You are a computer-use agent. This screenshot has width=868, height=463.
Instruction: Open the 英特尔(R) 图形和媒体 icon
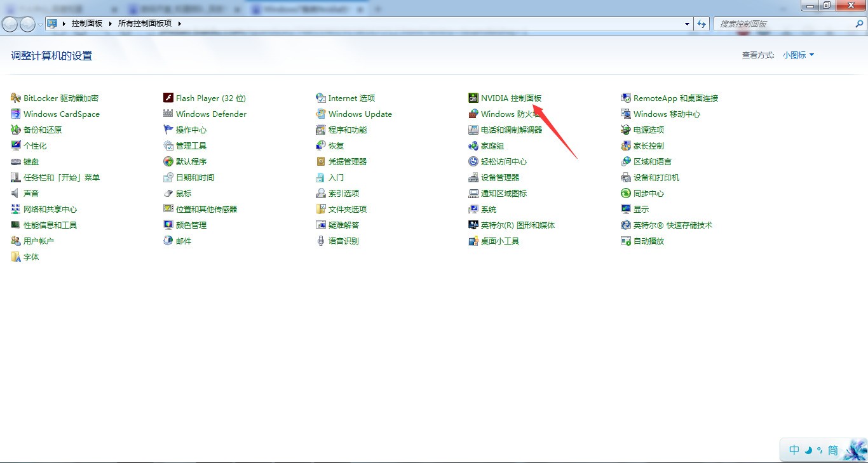[x=473, y=225]
